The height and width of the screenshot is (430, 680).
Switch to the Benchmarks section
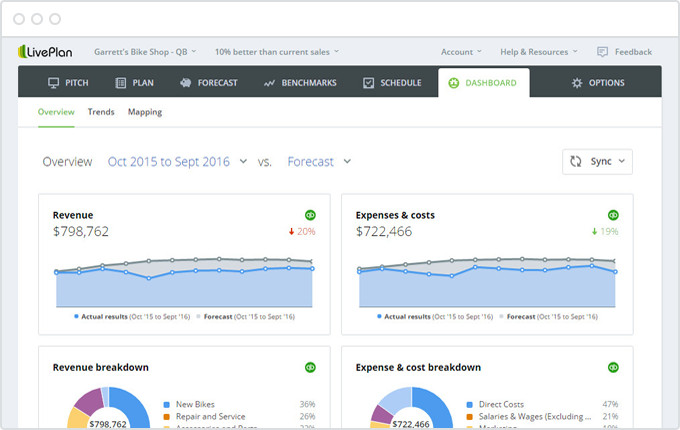300,83
